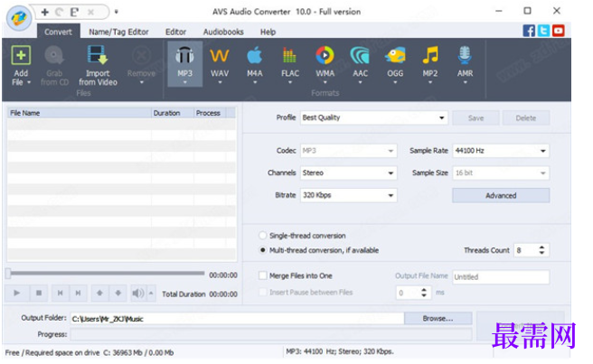This screenshot has height=364, width=593.
Task: Click the Process column header
Action: [210, 113]
